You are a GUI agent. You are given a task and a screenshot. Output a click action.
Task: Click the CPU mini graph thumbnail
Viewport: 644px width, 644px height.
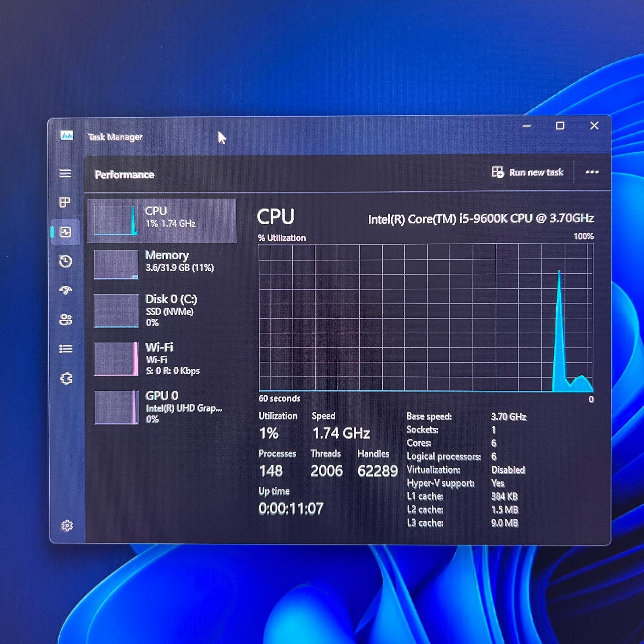pyautogui.click(x=116, y=220)
